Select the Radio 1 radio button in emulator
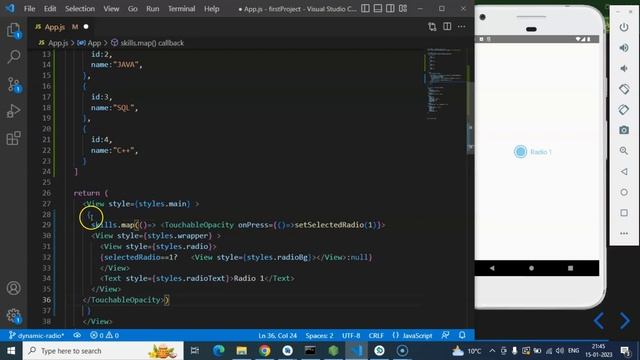Screen dimensions: 640x360 [x=520, y=152]
